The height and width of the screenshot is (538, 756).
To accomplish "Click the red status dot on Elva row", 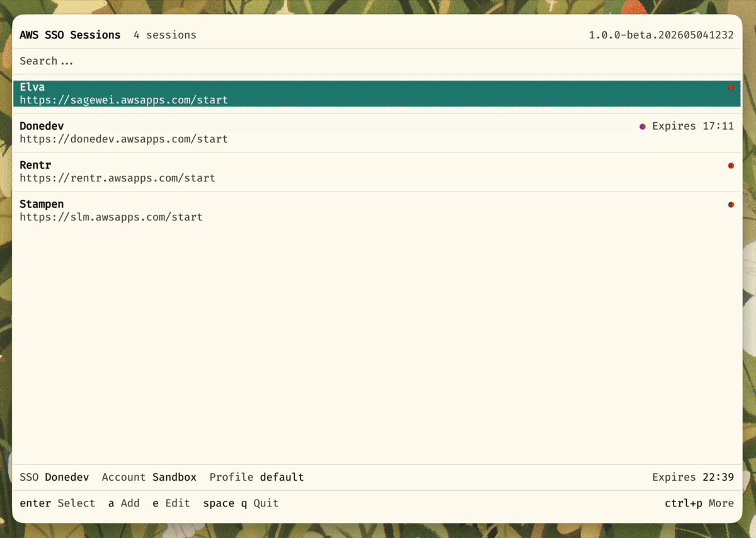I will [731, 88].
